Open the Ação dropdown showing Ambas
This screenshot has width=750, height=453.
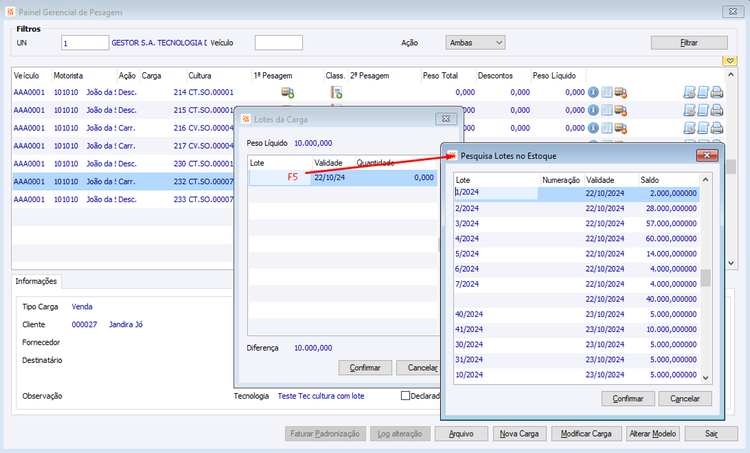click(475, 43)
